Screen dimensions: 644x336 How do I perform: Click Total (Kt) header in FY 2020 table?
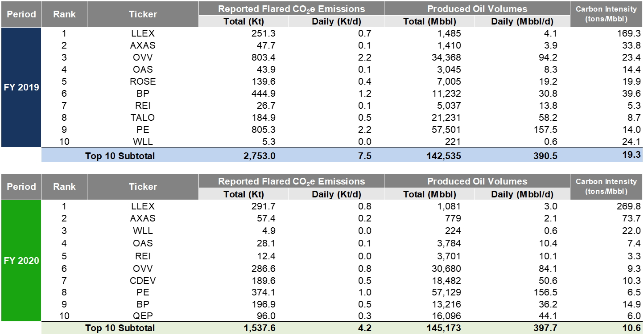244,194
